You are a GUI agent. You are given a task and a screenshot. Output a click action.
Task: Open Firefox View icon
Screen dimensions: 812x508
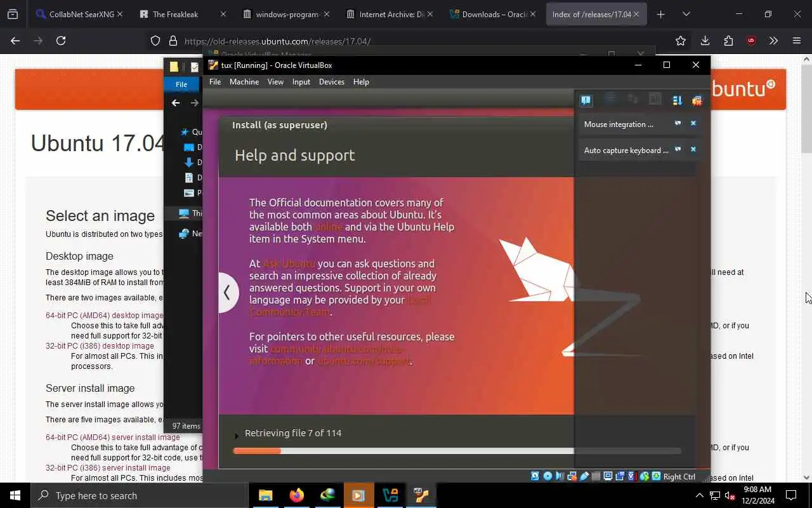13,14
